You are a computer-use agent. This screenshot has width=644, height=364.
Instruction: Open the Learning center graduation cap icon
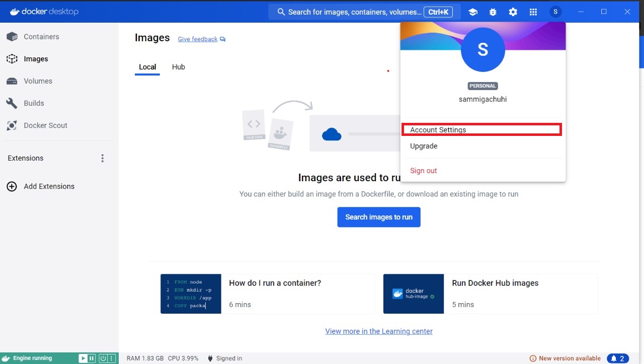(473, 12)
